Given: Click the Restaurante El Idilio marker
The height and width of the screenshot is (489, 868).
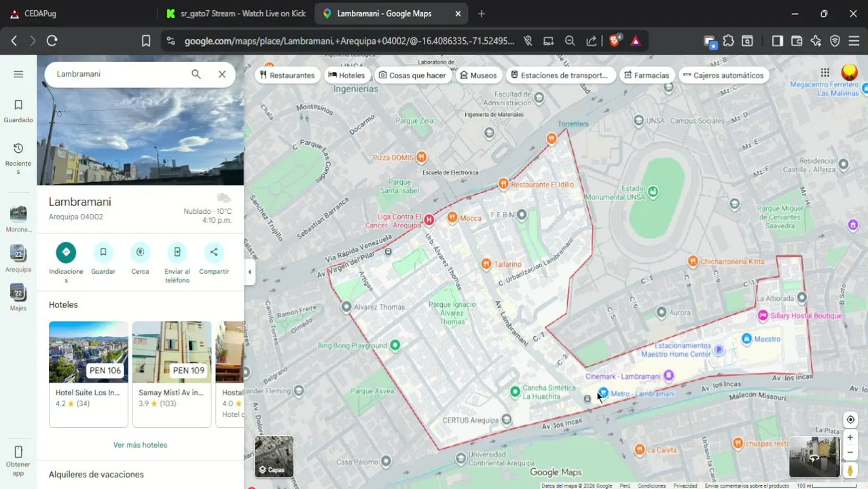Looking at the screenshot, I should click(x=503, y=183).
